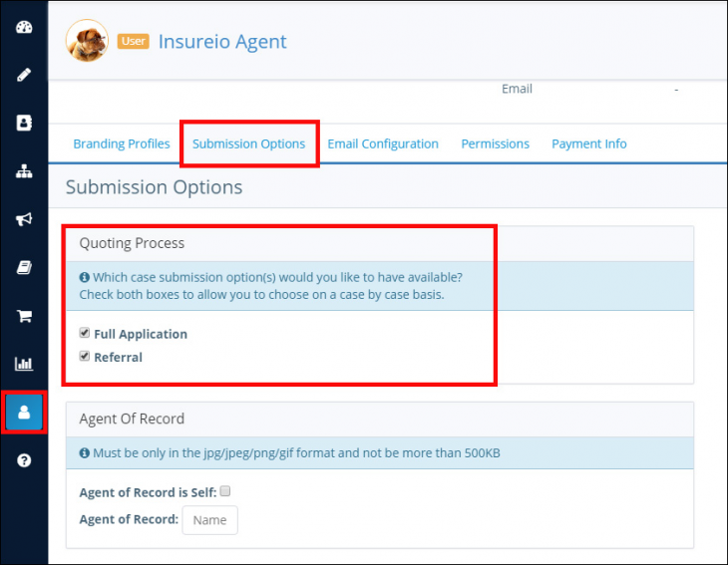
Task: Click the Insureio Agent name link
Action: (x=222, y=42)
